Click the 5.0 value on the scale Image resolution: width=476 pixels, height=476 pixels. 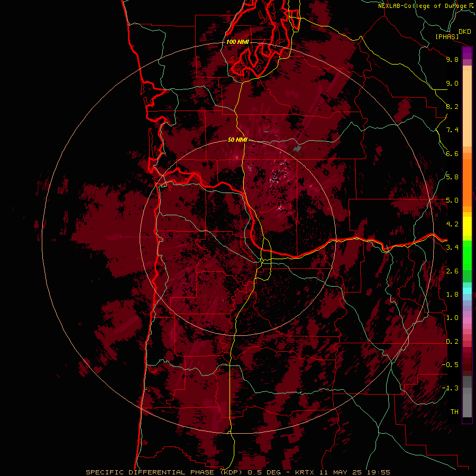[x=452, y=200]
